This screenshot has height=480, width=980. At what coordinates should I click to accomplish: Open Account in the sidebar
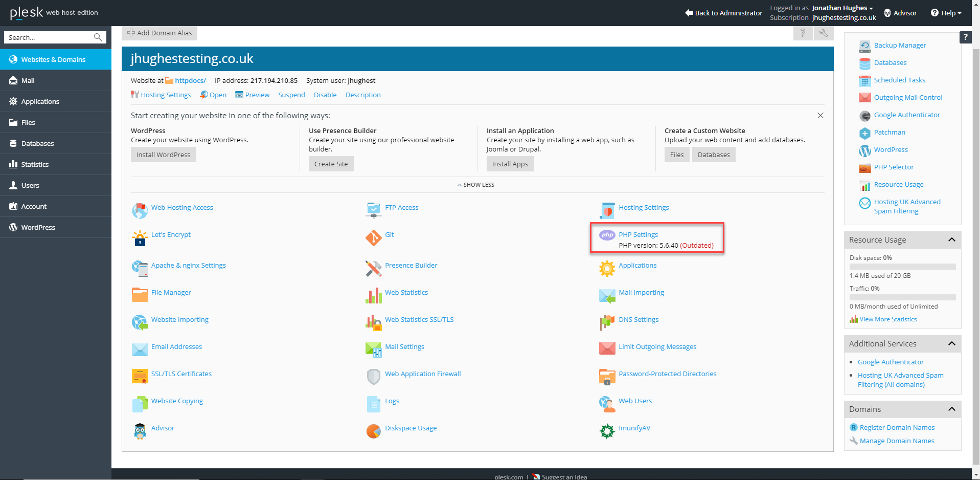tap(56, 206)
